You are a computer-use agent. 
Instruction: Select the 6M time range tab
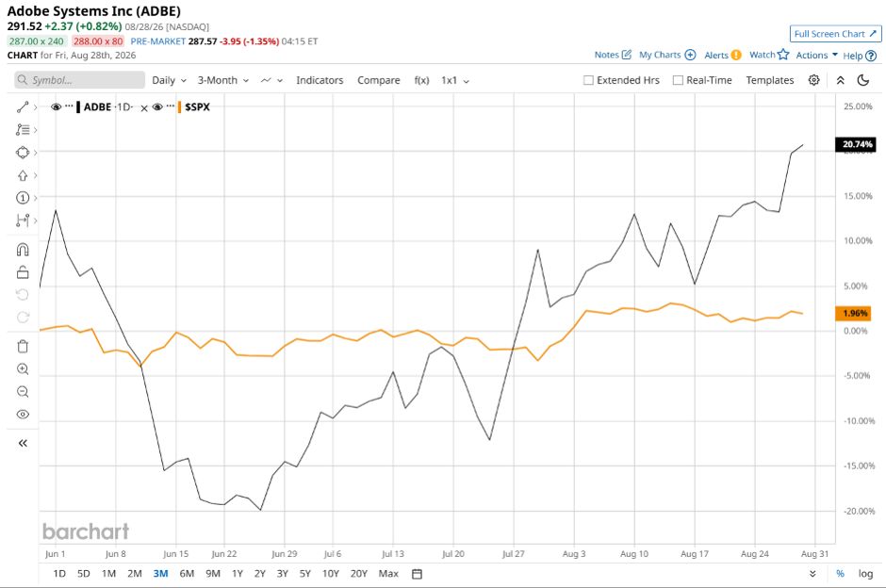[187, 573]
